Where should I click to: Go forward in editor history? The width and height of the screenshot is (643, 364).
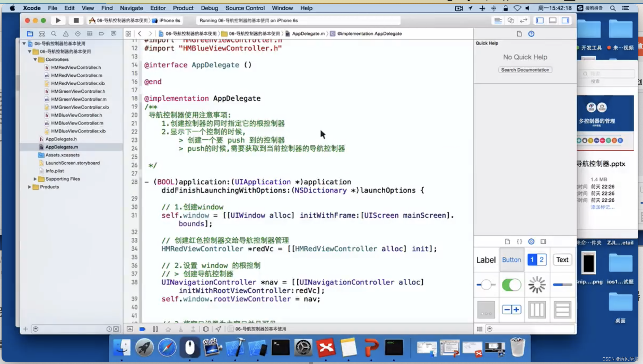[150, 34]
